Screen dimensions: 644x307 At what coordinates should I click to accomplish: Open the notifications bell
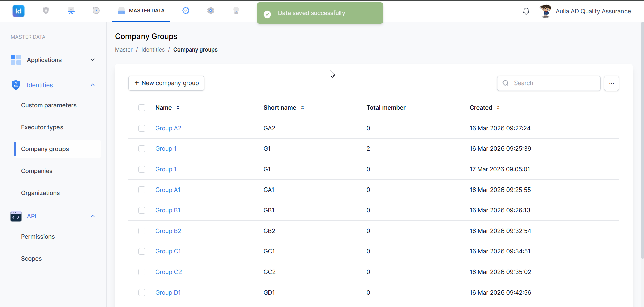tap(526, 11)
